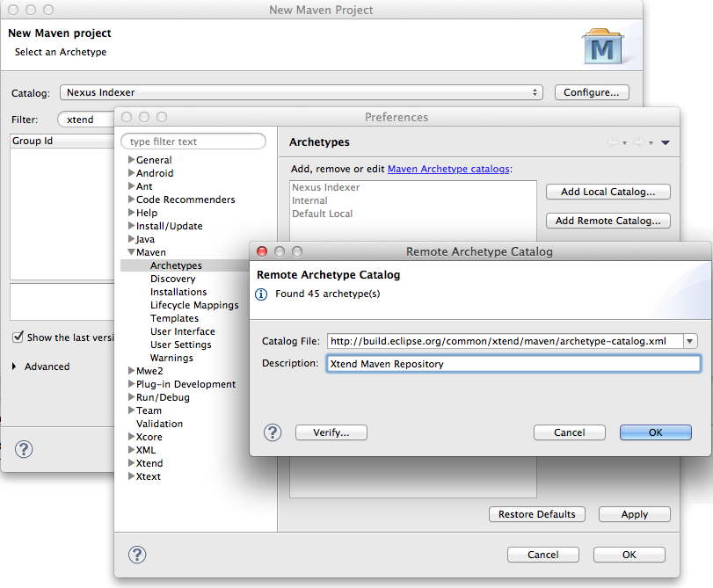The width and height of the screenshot is (713, 588).
Task: Click the Filter field containing xtend
Action: [x=86, y=120]
